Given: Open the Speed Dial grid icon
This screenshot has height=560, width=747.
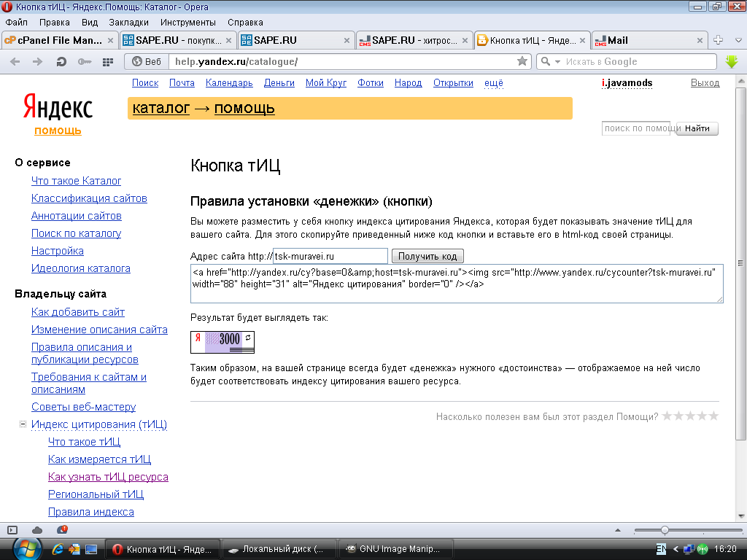Looking at the screenshot, I should [x=108, y=62].
